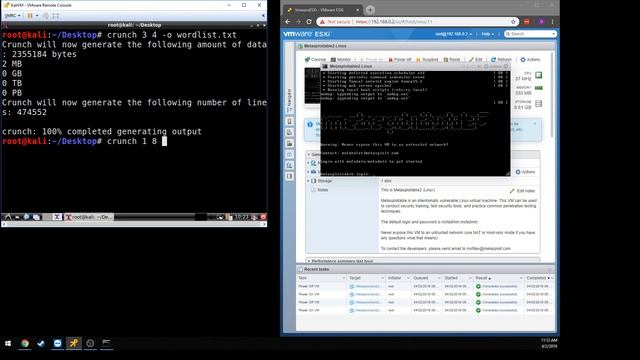Reload the ESXi page in the browser

click(x=309, y=22)
